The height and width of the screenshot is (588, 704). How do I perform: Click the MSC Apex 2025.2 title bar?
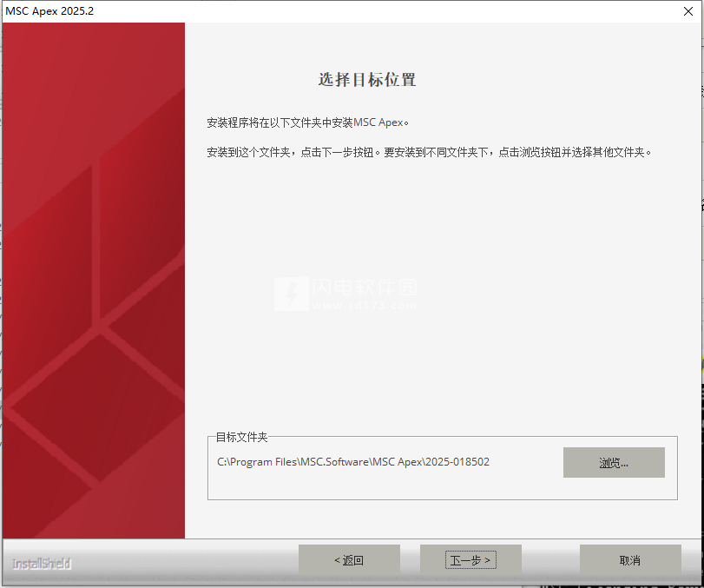click(260, 10)
